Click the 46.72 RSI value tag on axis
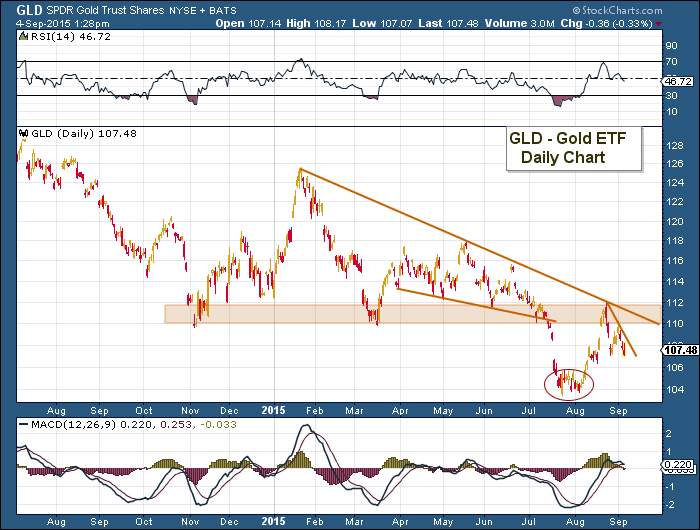Viewport: 700px width, 530px height. point(678,81)
